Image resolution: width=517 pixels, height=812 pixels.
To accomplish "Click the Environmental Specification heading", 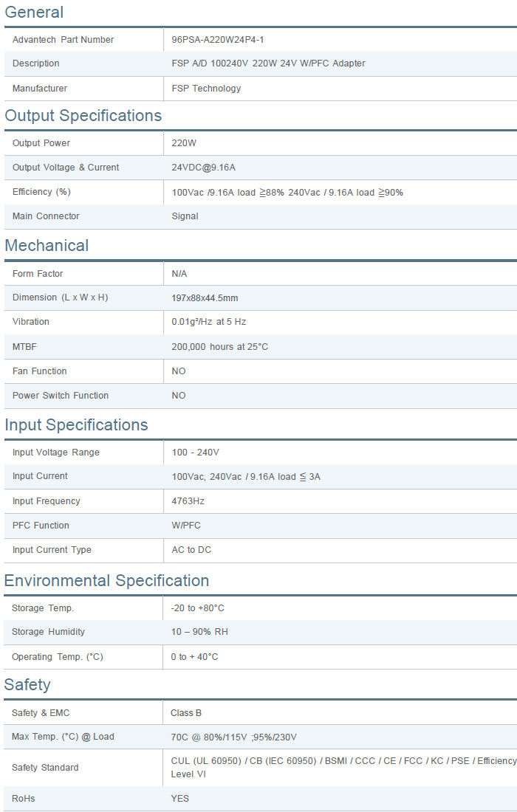I will [106, 581].
